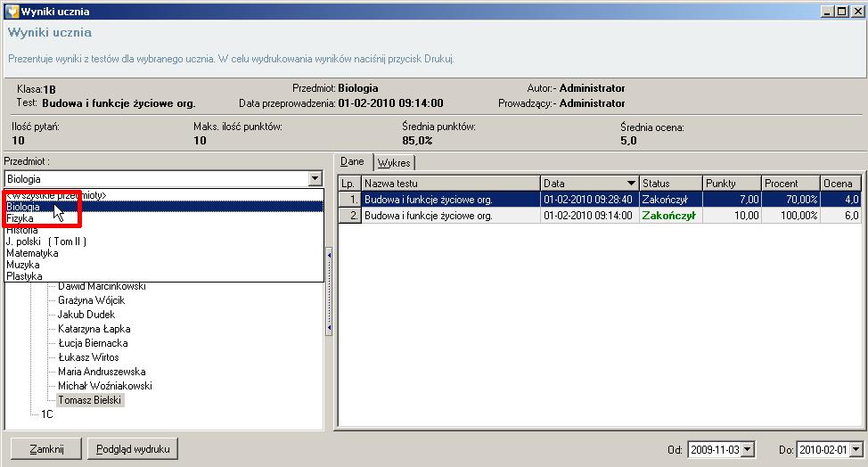Select Biologia highlighted list entry
The width and height of the screenshot is (868, 467).
point(164,207)
